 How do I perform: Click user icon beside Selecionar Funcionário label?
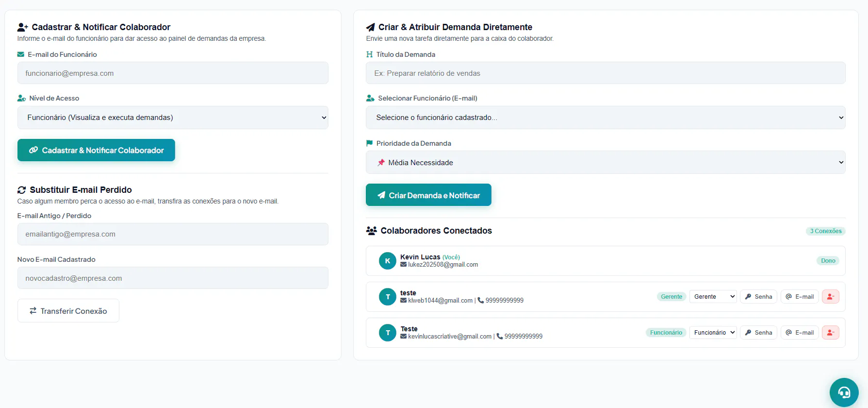(x=370, y=98)
